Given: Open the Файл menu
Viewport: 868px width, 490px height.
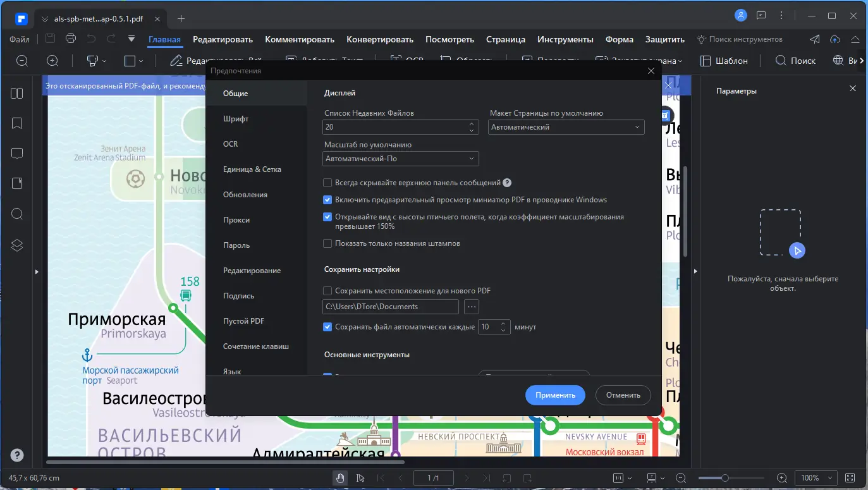Looking at the screenshot, I should tap(19, 39).
